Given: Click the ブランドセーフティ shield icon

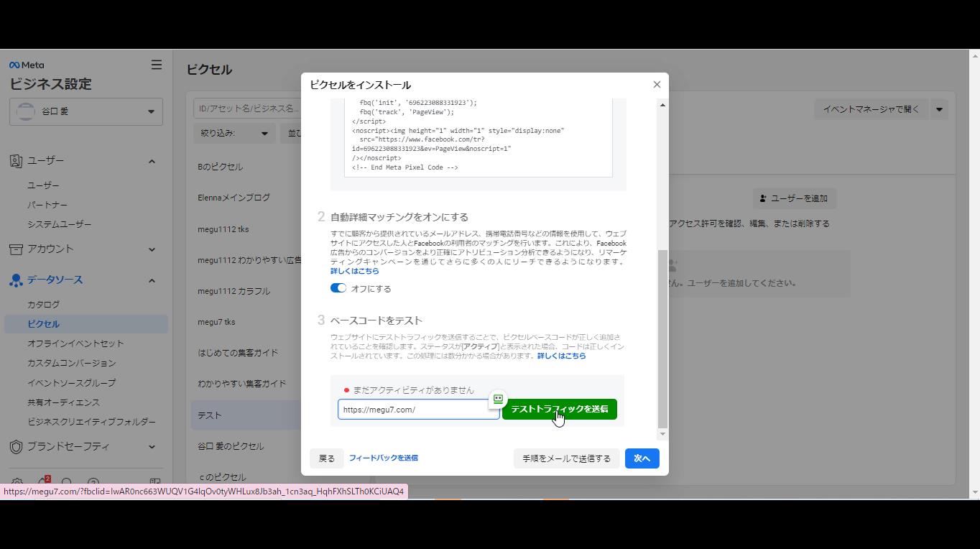Looking at the screenshot, I should [x=16, y=446].
